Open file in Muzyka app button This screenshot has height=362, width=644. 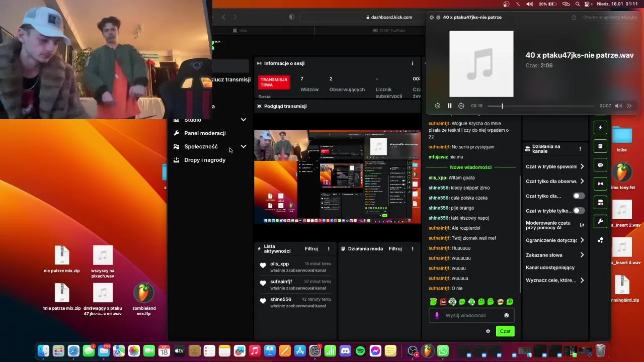click(610, 17)
